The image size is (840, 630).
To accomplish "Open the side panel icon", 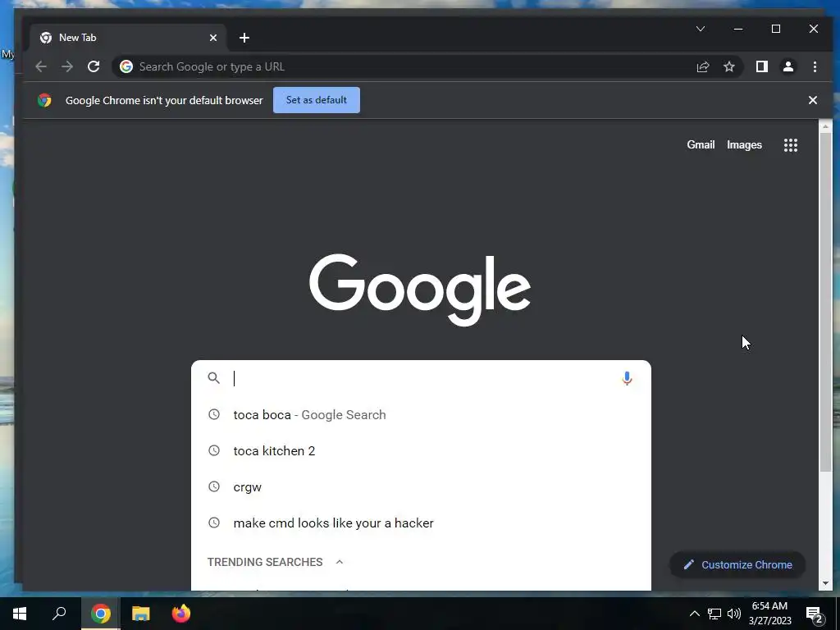I will pos(762,66).
